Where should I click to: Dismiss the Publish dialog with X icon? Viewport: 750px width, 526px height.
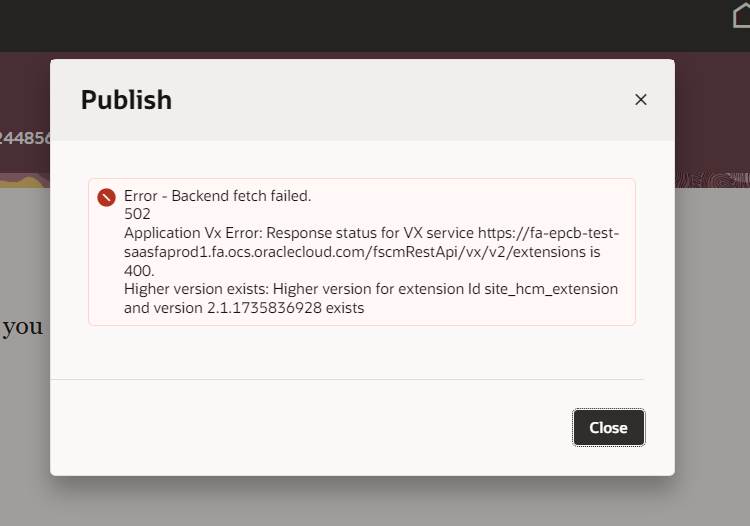pyautogui.click(x=640, y=99)
